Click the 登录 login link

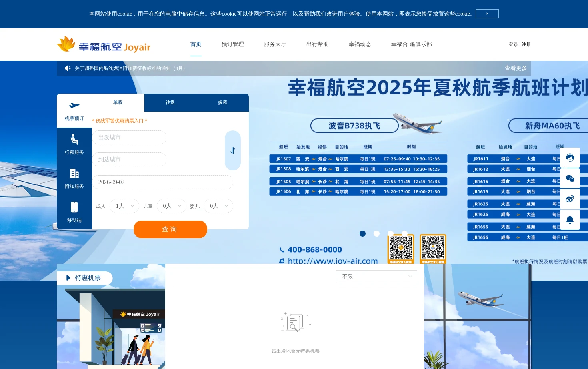(x=514, y=44)
